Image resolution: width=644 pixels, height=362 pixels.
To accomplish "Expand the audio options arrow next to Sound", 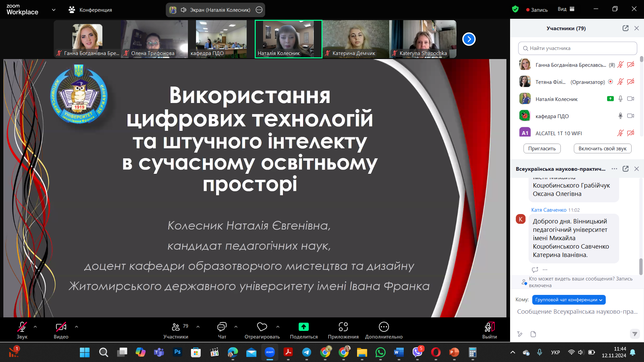I will tap(35, 326).
